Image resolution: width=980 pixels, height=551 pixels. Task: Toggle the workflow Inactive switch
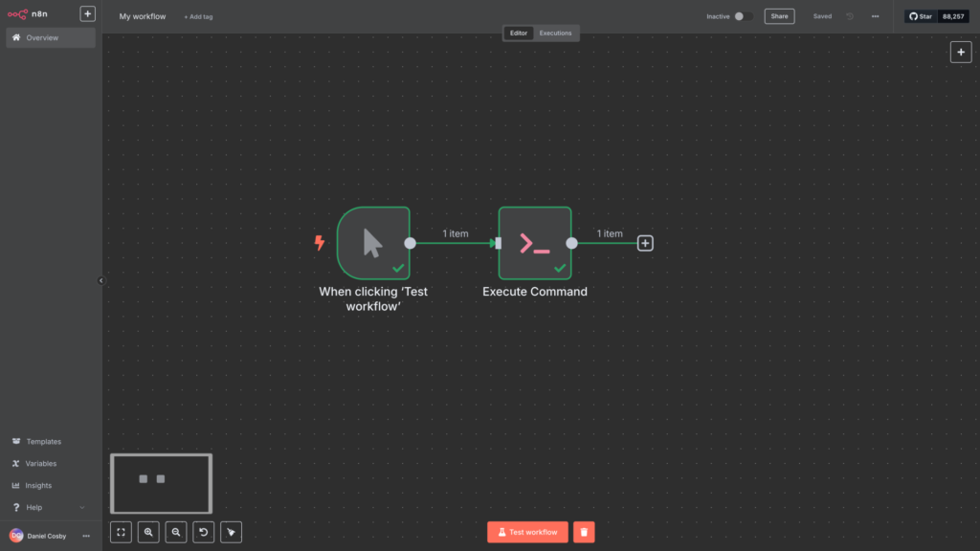[743, 16]
